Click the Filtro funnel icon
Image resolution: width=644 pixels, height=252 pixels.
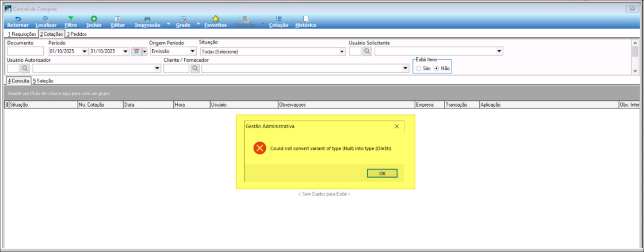71,19
